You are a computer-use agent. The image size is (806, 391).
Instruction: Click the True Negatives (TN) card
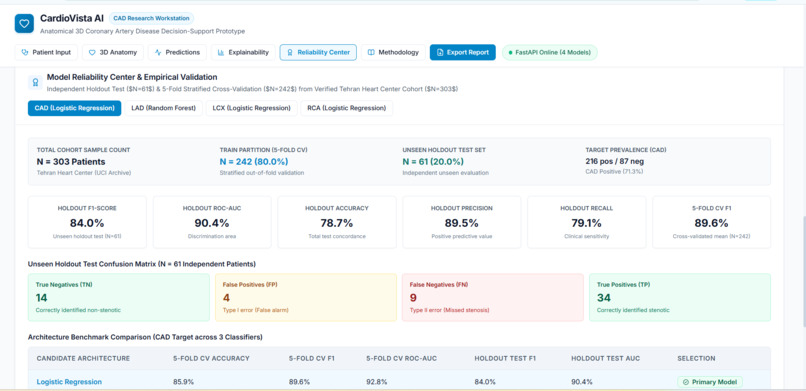pos(119,297)
